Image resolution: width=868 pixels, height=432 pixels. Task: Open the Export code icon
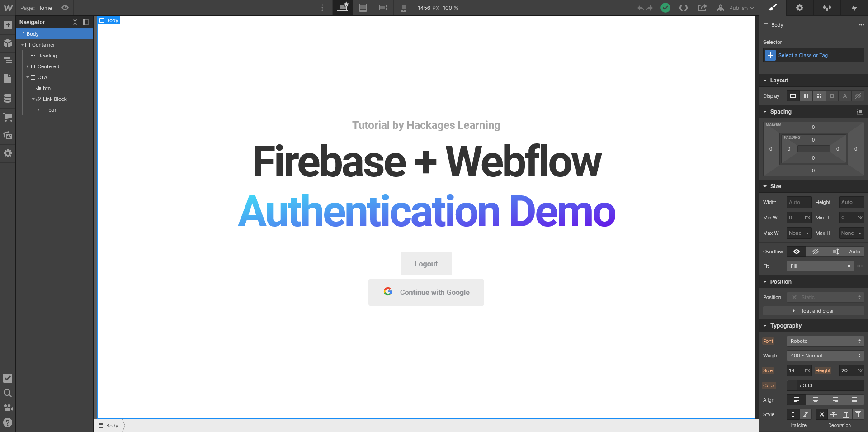(684, 8)
